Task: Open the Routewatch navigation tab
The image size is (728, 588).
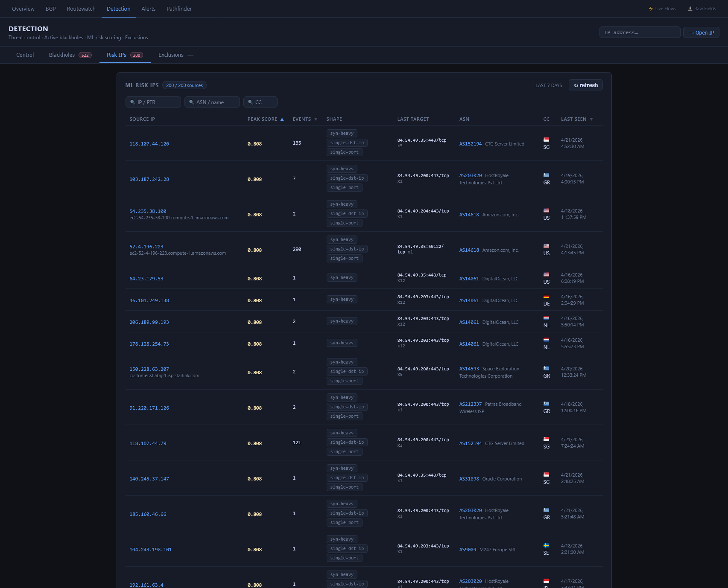Action: pos(81,9)
